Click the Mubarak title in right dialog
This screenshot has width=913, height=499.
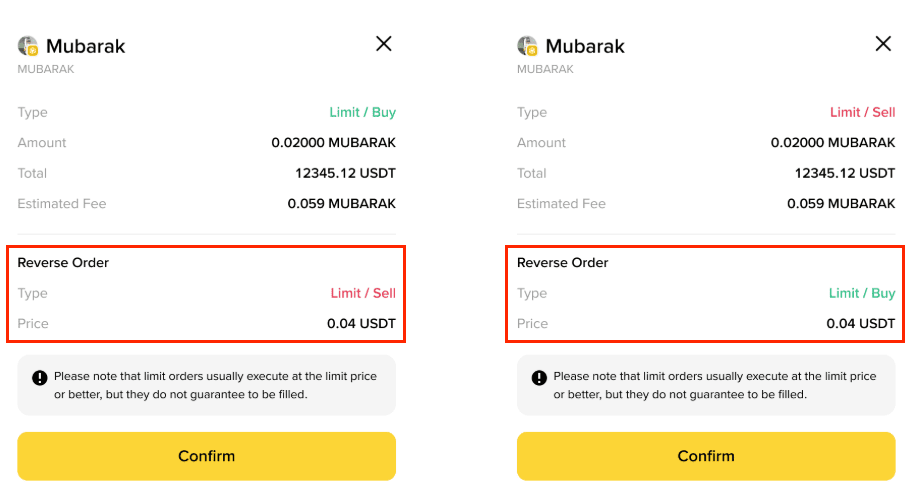pyautogui.click(x=585, y=46)
